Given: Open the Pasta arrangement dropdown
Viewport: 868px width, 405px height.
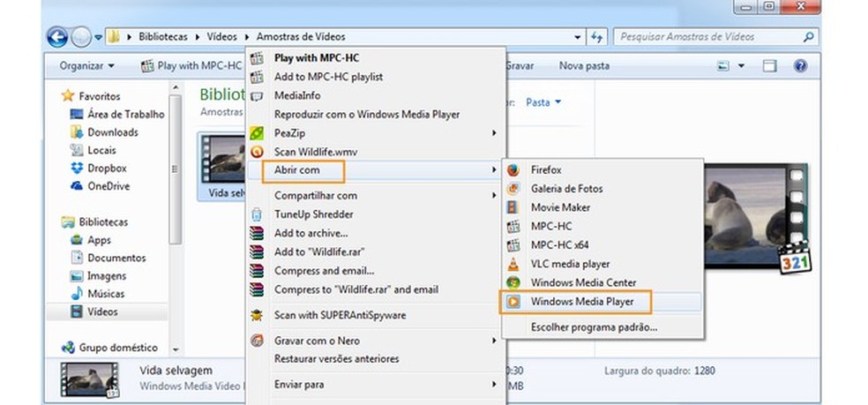Looking at the screenshot, I should [x=543, y=102].
